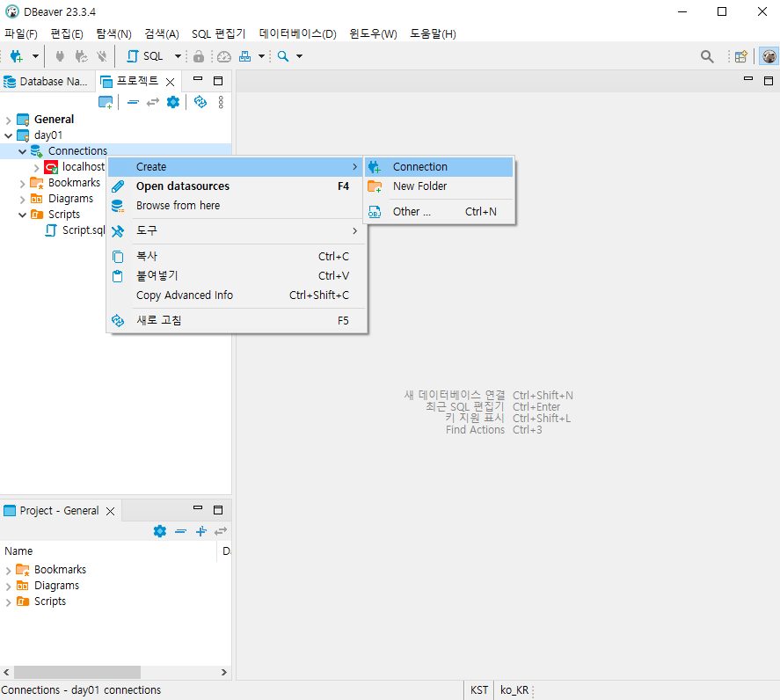Expand the localhost connection node

click(36, 168)
